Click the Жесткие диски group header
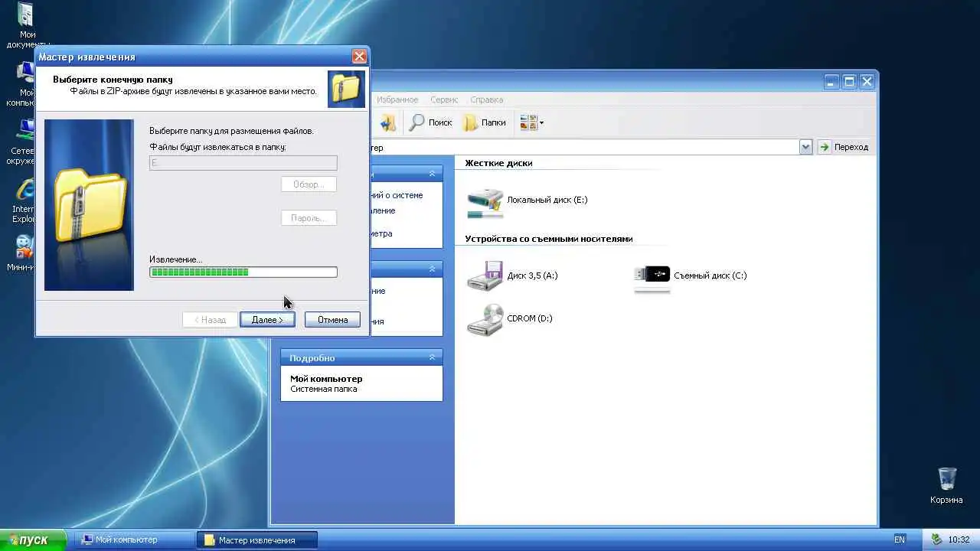980x551 pixels. (x=498, y=163)
